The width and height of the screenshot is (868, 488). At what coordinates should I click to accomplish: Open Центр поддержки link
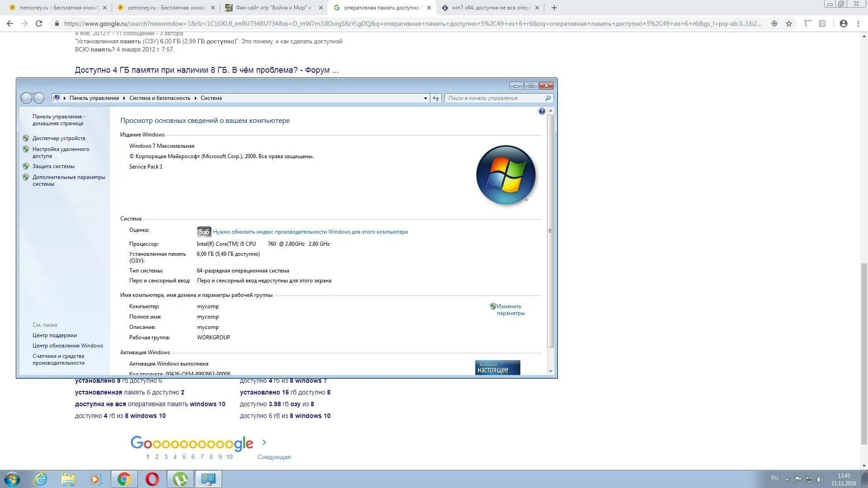[x=55, y=335]
